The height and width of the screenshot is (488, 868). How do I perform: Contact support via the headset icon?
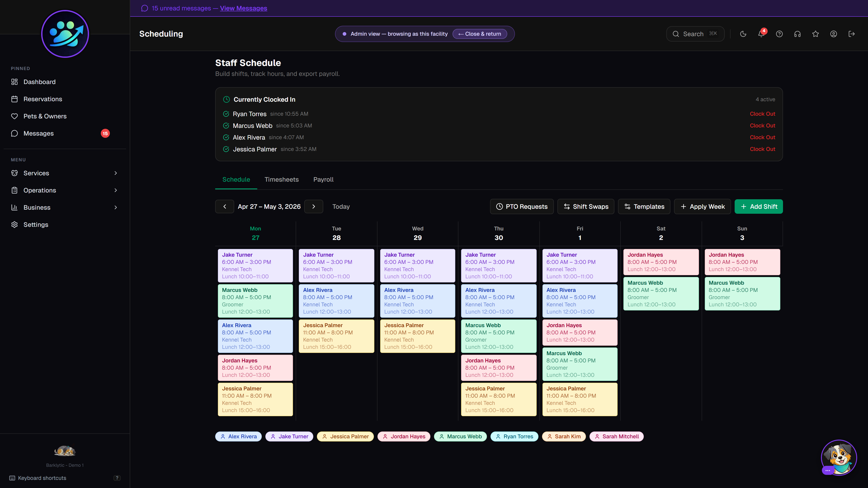pyautogui.click(x=797, y=34)
